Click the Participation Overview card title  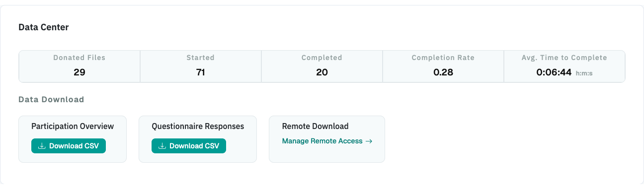(x=73, y=126)
